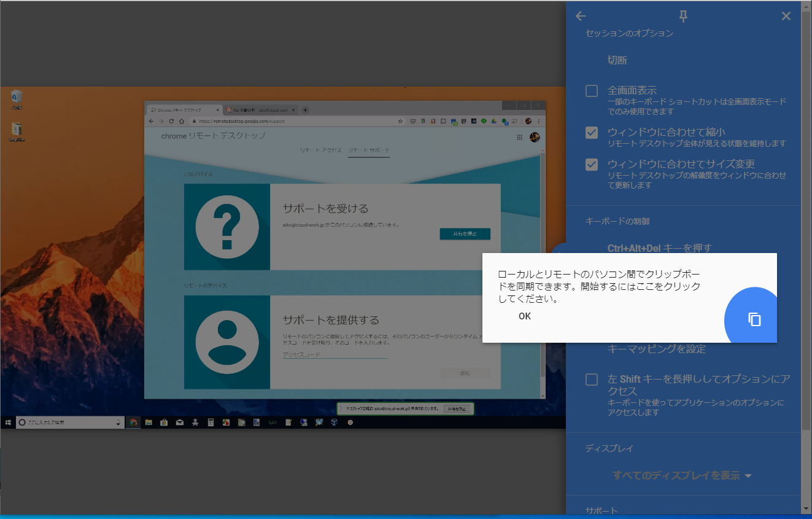Open Mail from the remote taskbar
This screenshot has width=812, height=519.
coord(179,423)
